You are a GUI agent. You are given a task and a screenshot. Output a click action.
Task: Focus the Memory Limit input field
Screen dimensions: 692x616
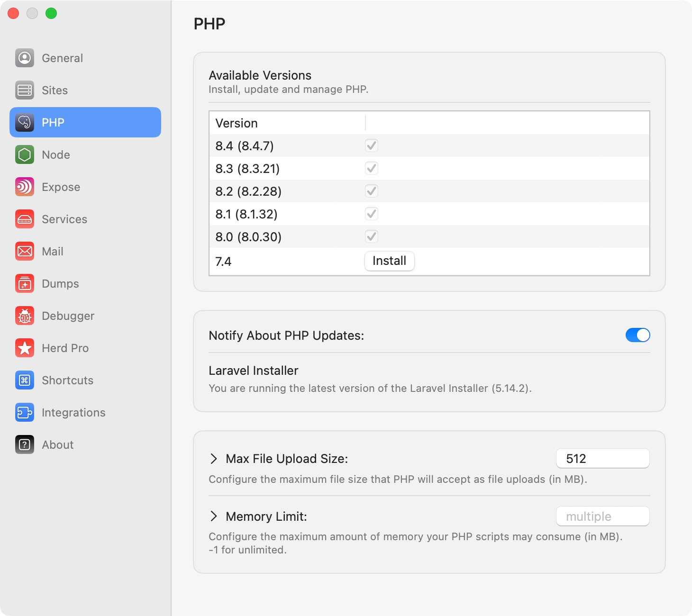tap(602, 516)
